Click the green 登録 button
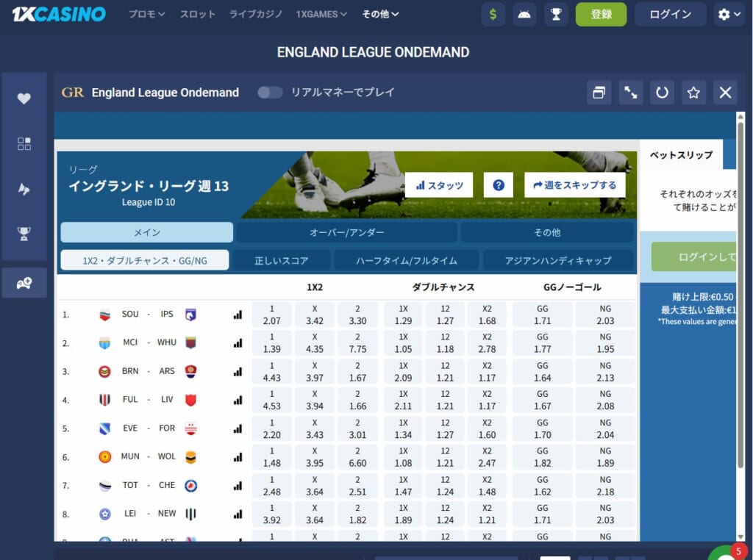The height and width of the screenshot is (560, 753). pyautogui.click(x=601, y=15)
